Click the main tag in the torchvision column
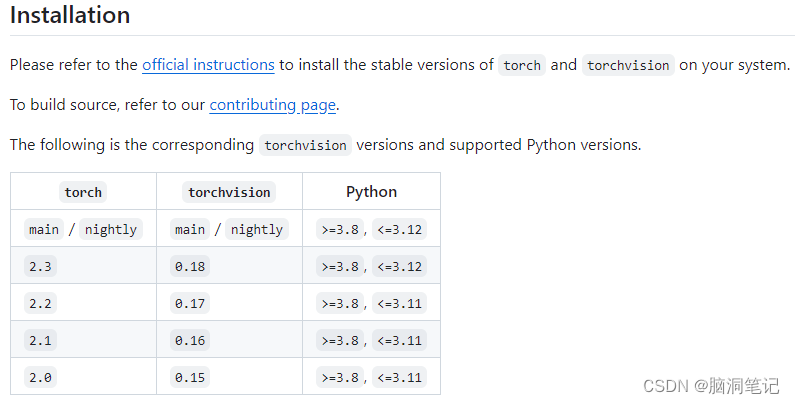795x404 pixels. [190, 229]
